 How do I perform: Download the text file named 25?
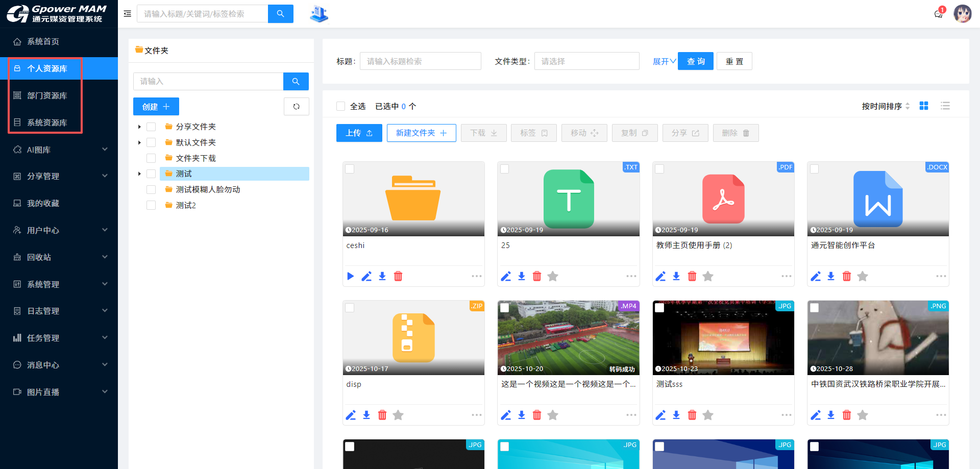click(x=521, y=276)
